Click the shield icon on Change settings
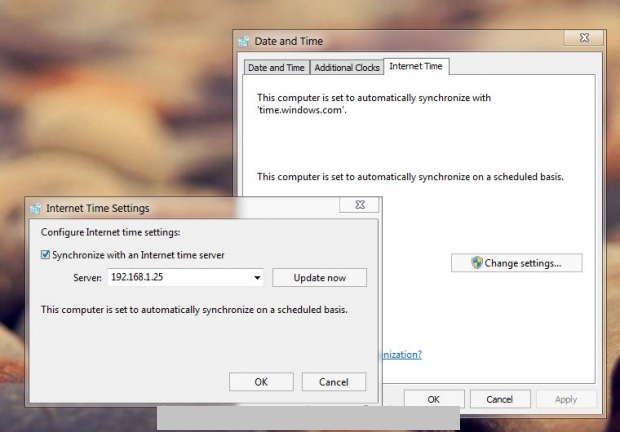 (x=476, y=263)
